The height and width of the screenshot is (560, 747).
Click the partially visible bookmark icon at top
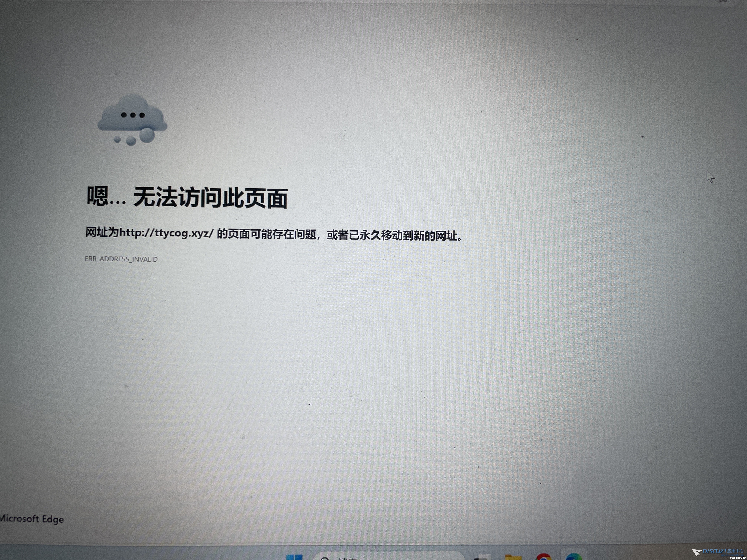(x=723, y=1)
